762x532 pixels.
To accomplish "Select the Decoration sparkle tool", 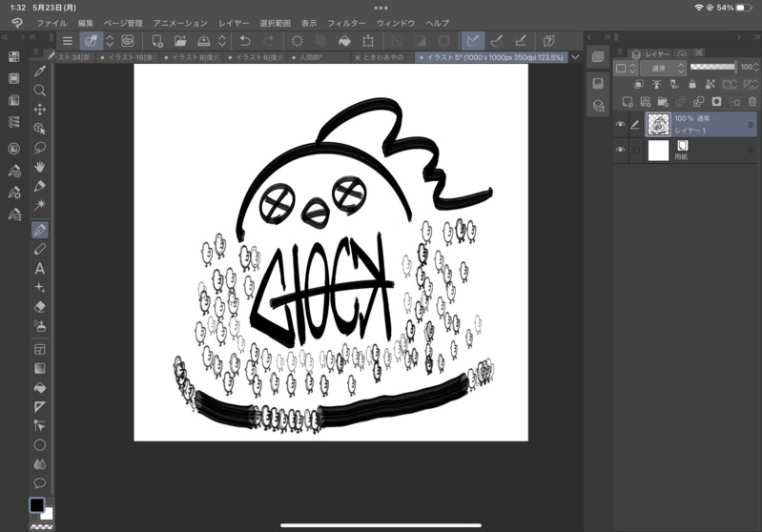I will tap(40, 288).
